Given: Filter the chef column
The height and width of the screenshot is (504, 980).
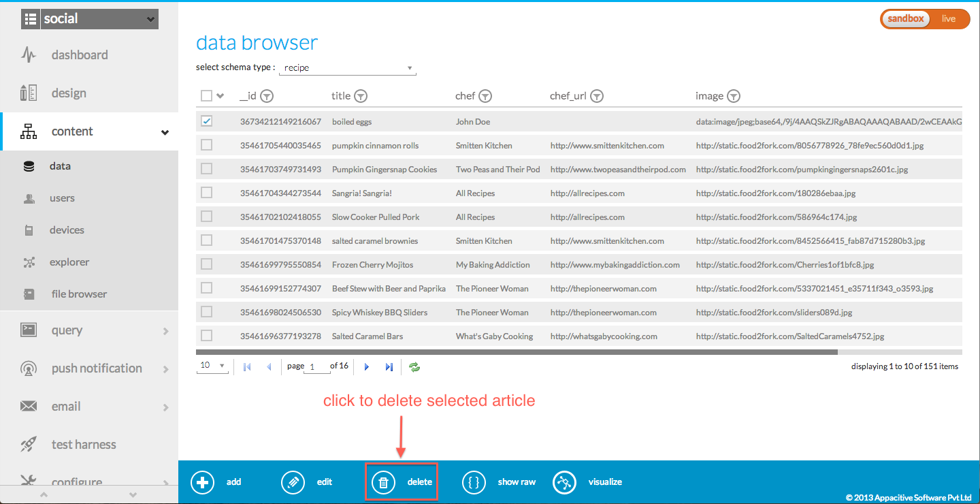Looking at the screenshot, I should tap(485, 96).
